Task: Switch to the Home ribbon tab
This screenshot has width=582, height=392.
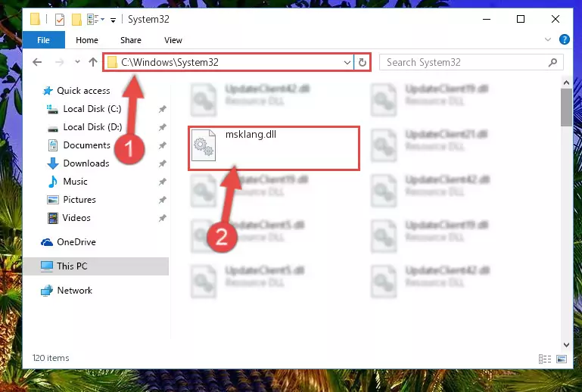Action: [87, 40]
